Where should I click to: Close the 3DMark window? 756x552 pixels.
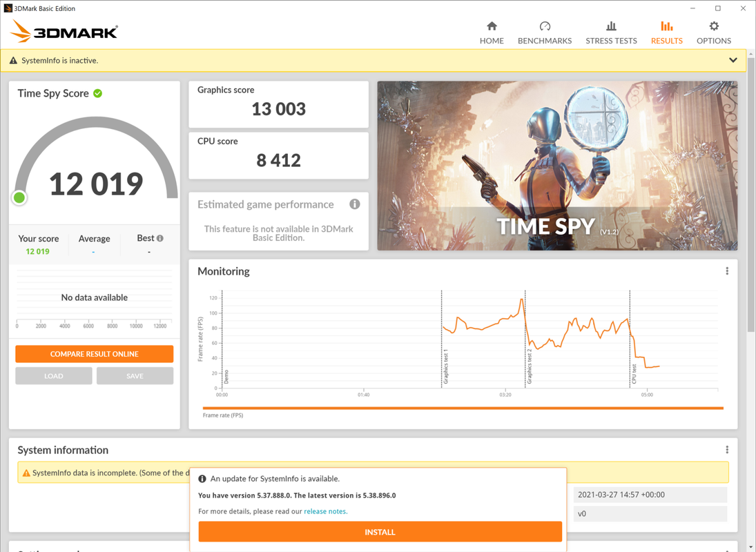[x=743, y=8]
